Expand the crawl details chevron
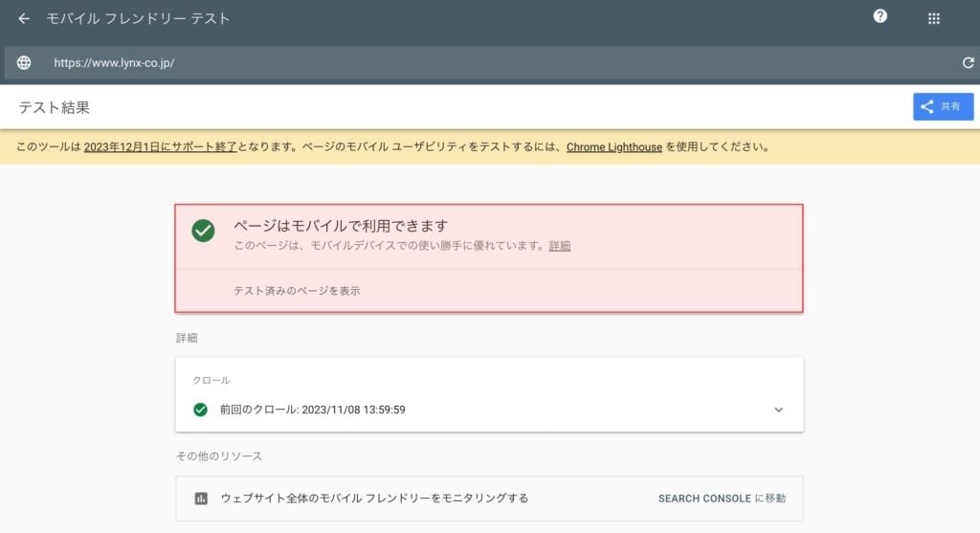980x533 pixels. point(778,410)
